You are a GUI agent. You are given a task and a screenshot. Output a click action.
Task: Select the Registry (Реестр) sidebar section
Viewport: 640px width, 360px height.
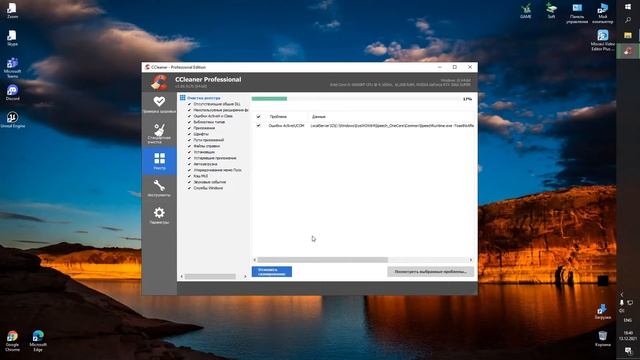point(159,161)
